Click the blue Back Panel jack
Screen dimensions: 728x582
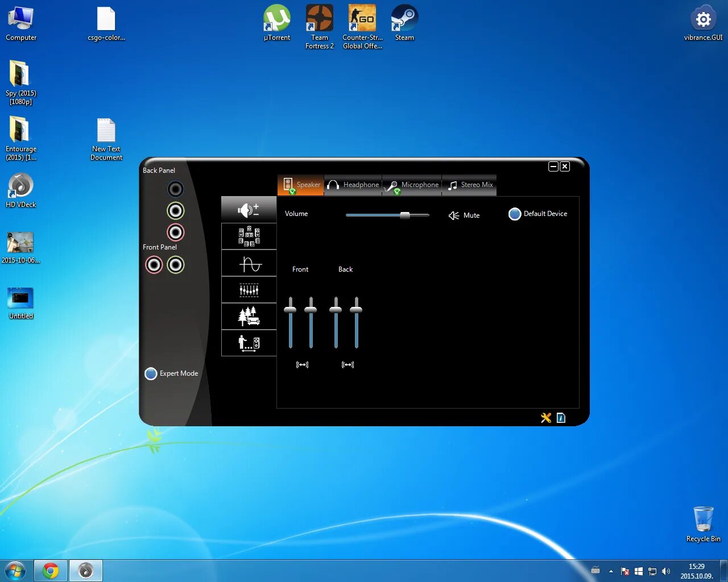coord(175,189)
